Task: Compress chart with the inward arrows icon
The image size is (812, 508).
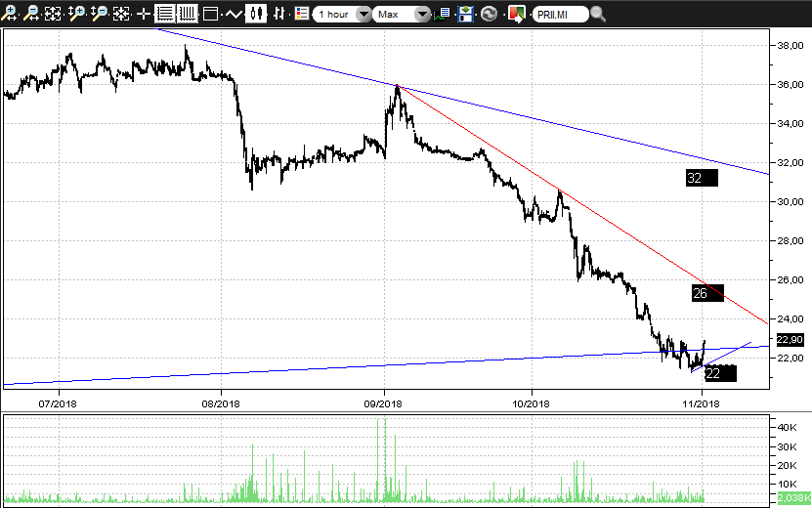Action: [121, 14]
